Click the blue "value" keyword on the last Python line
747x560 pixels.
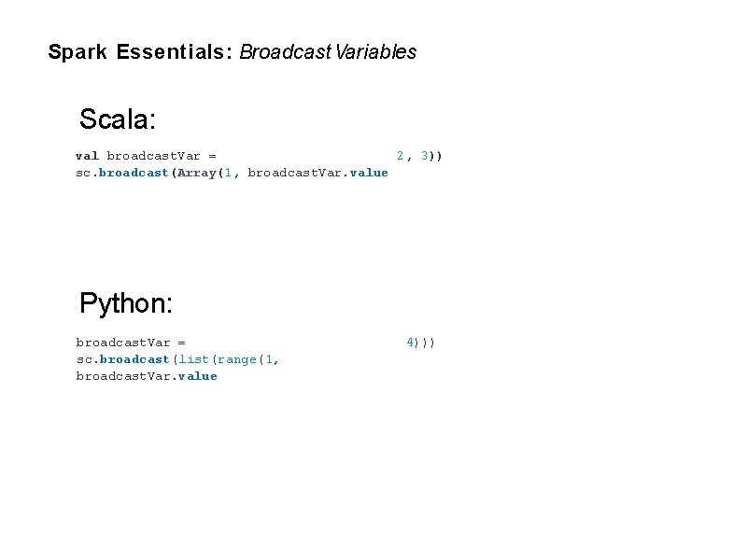click(x=197, y=376)
